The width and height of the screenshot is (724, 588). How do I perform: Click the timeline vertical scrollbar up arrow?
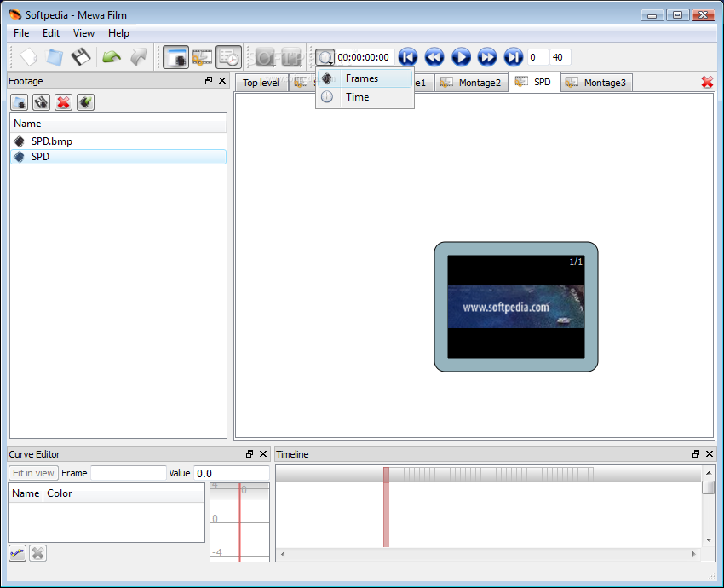point(709,473)
